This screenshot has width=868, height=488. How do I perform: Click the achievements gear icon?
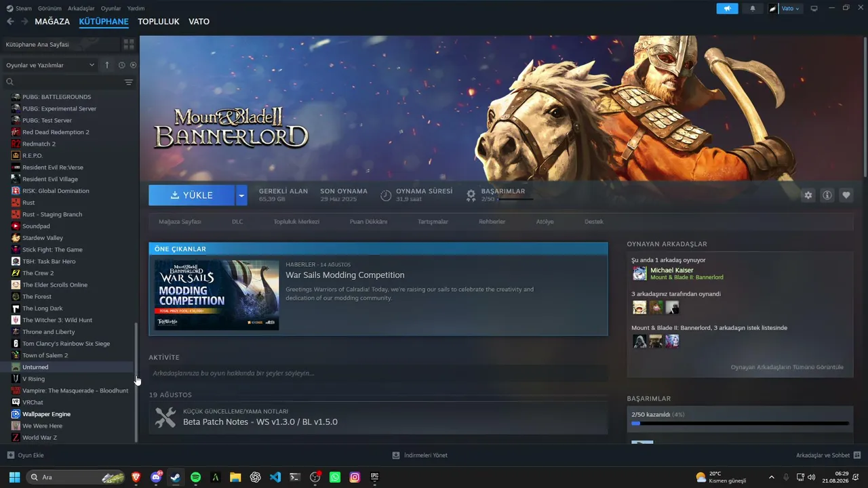pos(471,195)
